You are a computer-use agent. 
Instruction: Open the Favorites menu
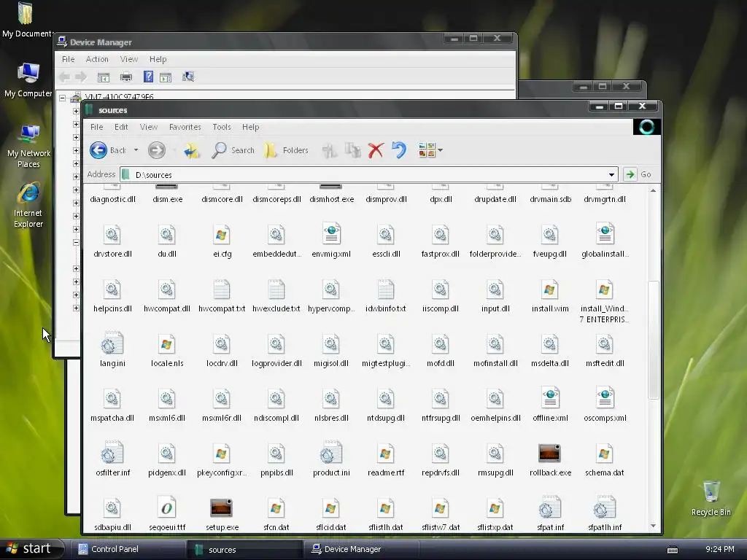click(185, 127)
